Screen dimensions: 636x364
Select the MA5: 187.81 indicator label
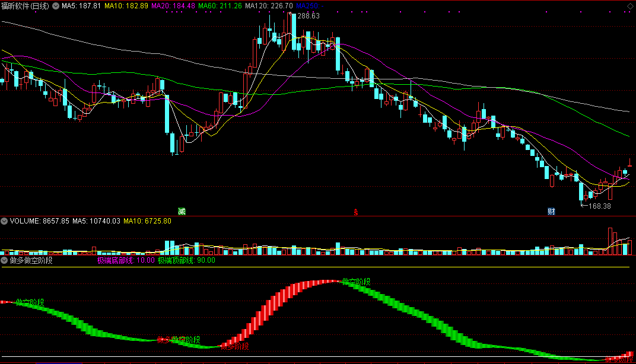(81, 6)
